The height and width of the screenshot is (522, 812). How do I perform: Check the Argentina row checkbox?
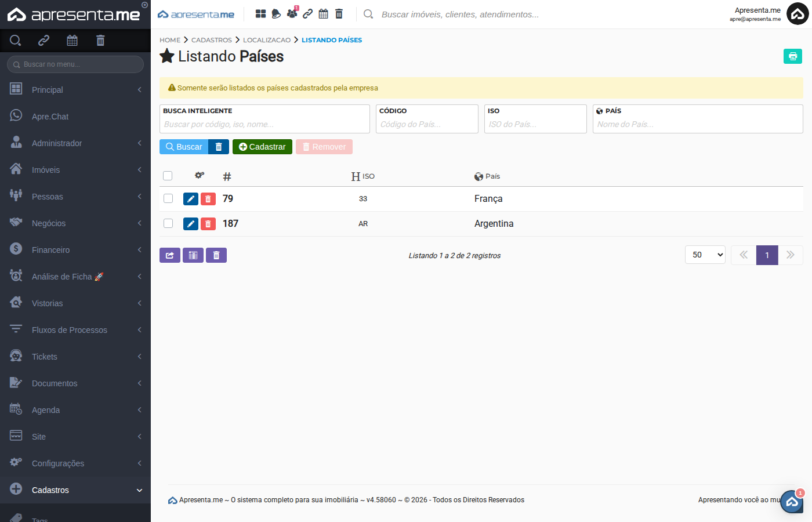[168, 223]
